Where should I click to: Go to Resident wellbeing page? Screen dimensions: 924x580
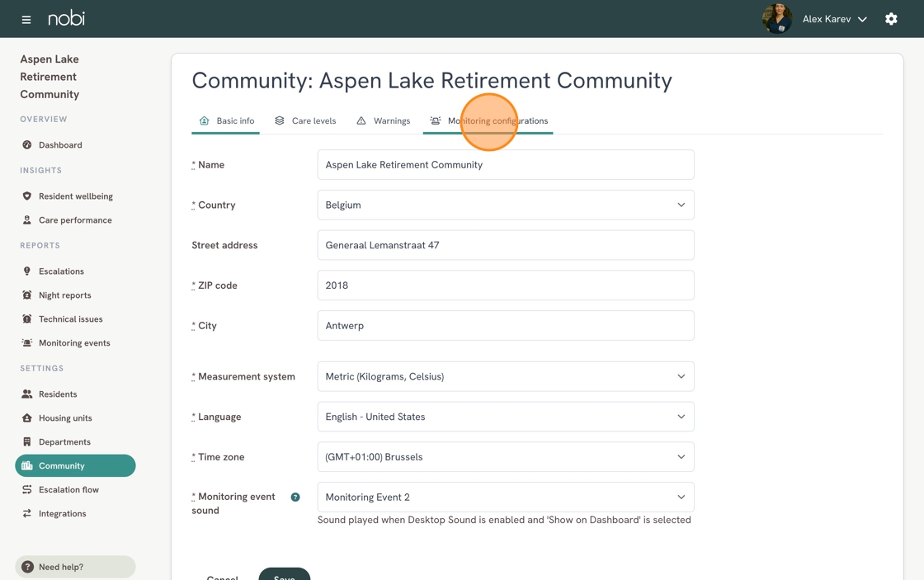click(x=75, y=196)
